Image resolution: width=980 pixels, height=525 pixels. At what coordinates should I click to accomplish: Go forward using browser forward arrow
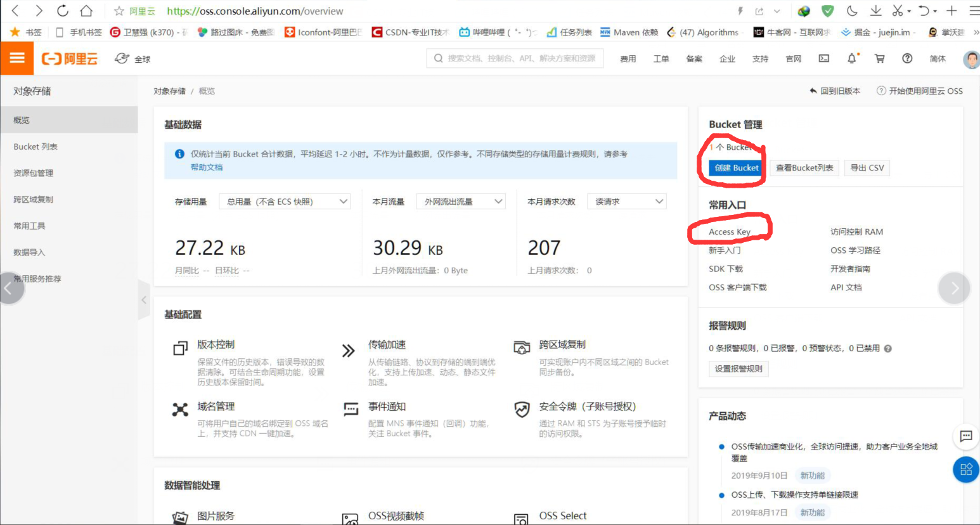[x=39, y=11]
